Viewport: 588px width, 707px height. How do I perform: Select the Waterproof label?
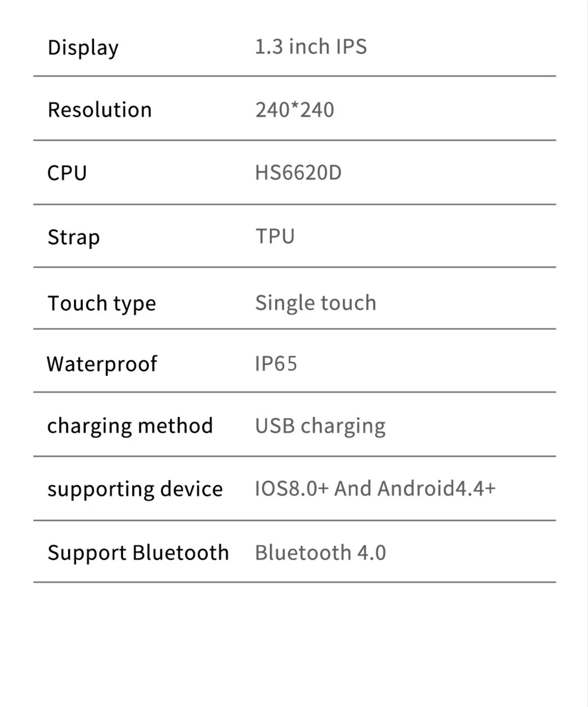click(x=102, y=364)
